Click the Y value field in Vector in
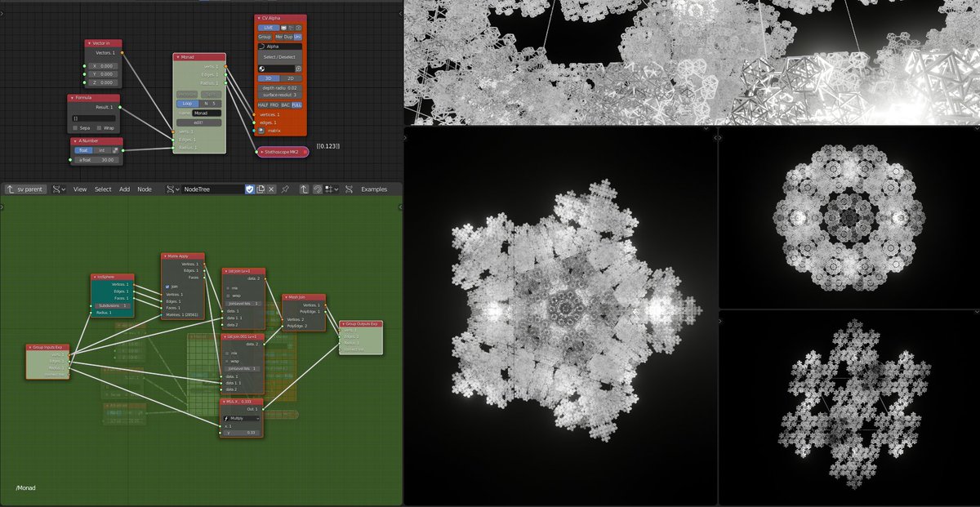980x507 pixels. (103, 74)
